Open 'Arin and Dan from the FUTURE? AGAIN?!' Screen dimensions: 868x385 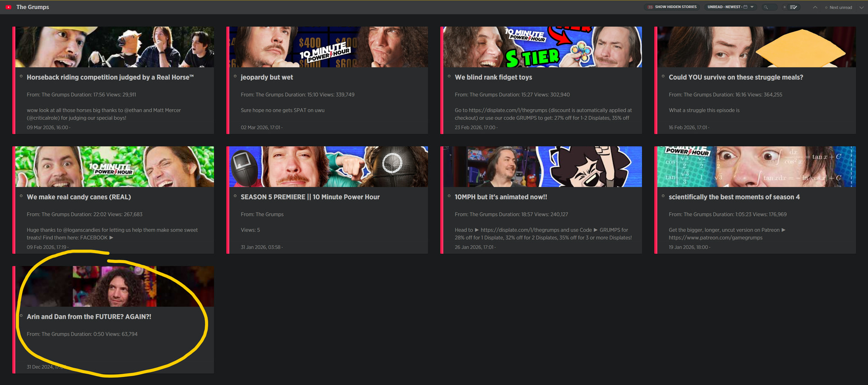click(89, 317)
